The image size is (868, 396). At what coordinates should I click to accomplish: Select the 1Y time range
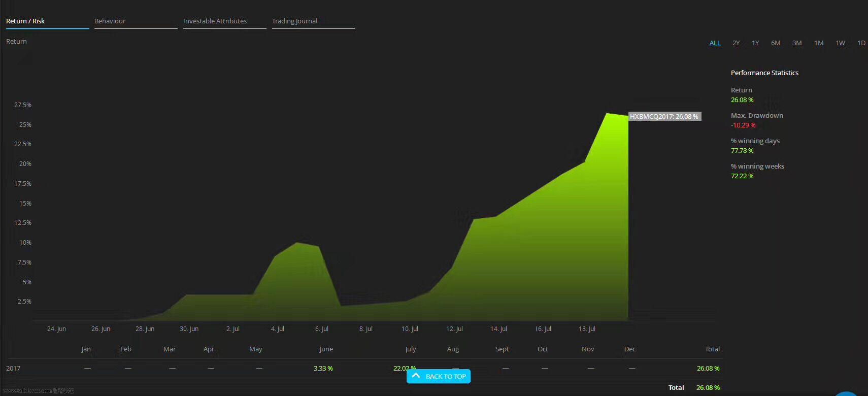755,43
